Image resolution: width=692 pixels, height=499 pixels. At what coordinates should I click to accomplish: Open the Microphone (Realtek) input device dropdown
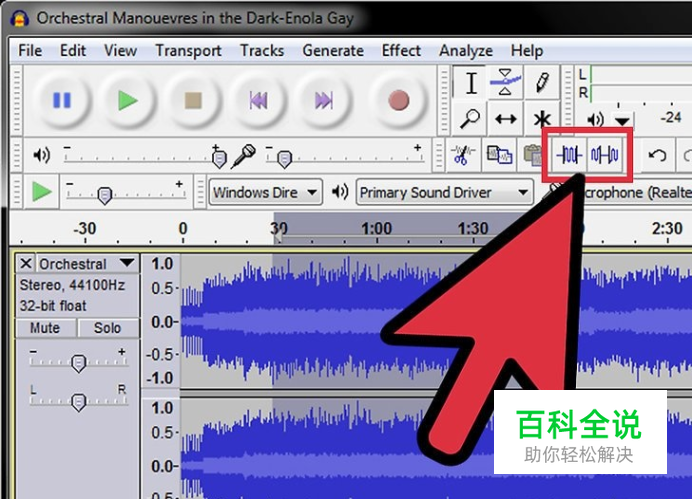[x=636, y=193]
